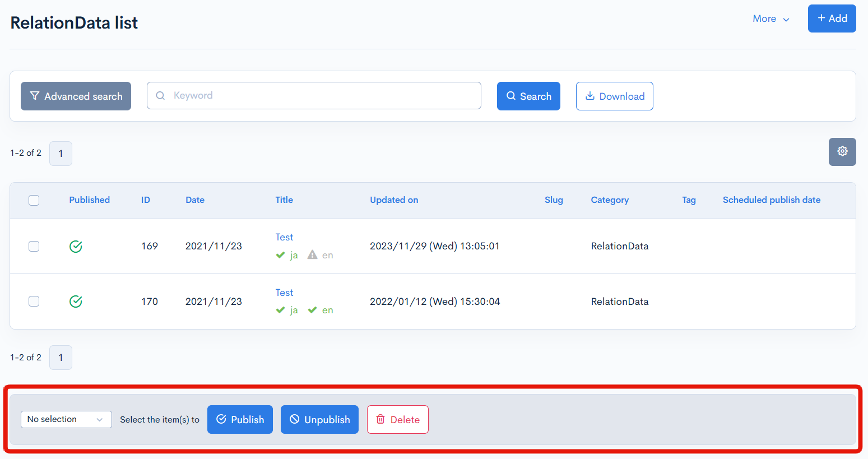Screen dimensions: 868x459
Task: Click the '+ Add' button
Action: point(832,18)
